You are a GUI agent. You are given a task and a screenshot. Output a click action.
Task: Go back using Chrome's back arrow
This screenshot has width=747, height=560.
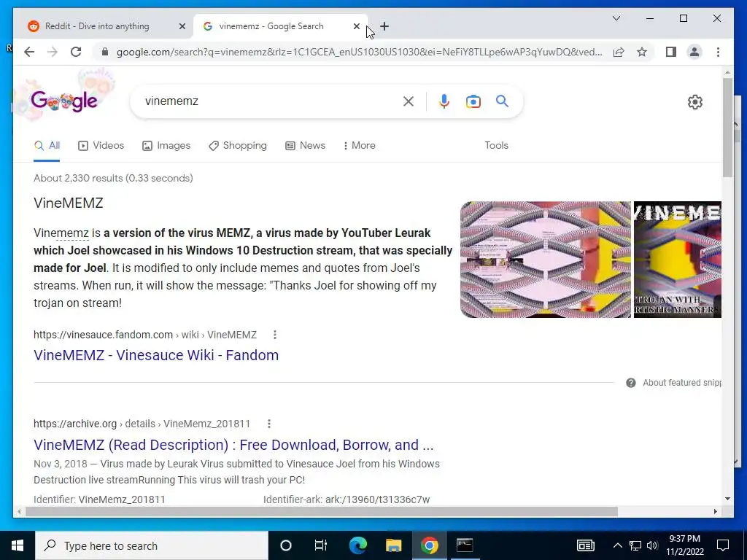coord(29,52)
